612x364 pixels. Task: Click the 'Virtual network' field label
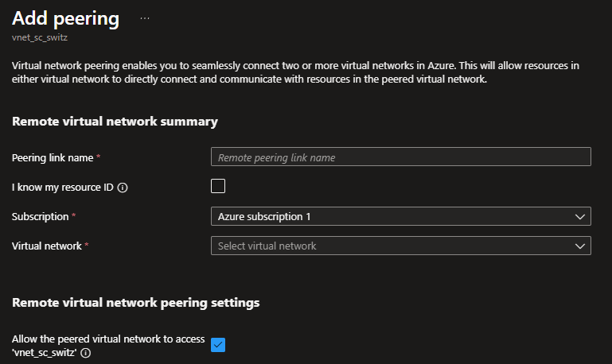(47, 246)
